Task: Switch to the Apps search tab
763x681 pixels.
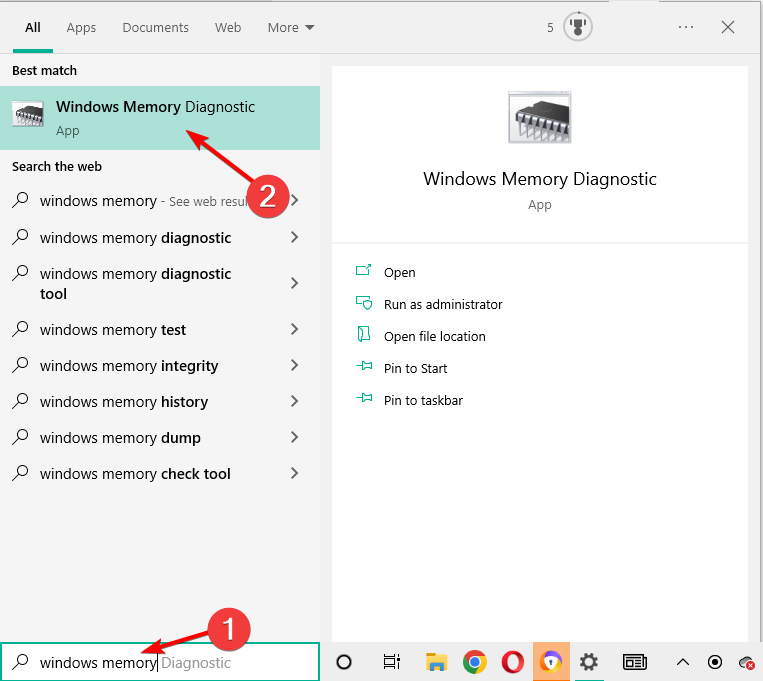Action: point(81,28)
